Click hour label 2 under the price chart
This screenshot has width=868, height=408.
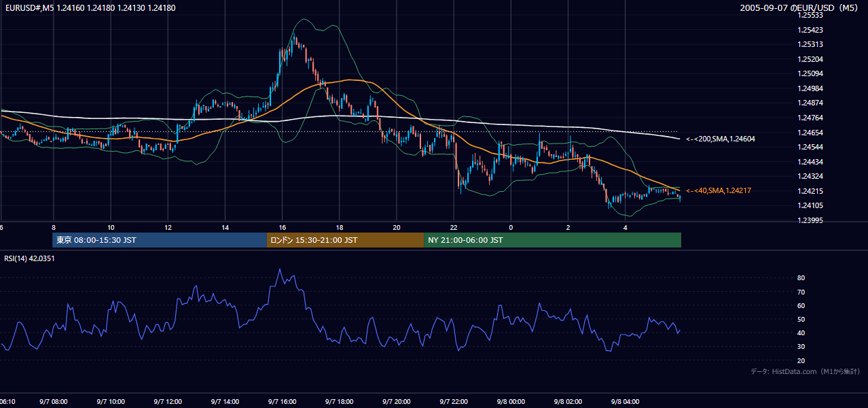tap(568, 227)
